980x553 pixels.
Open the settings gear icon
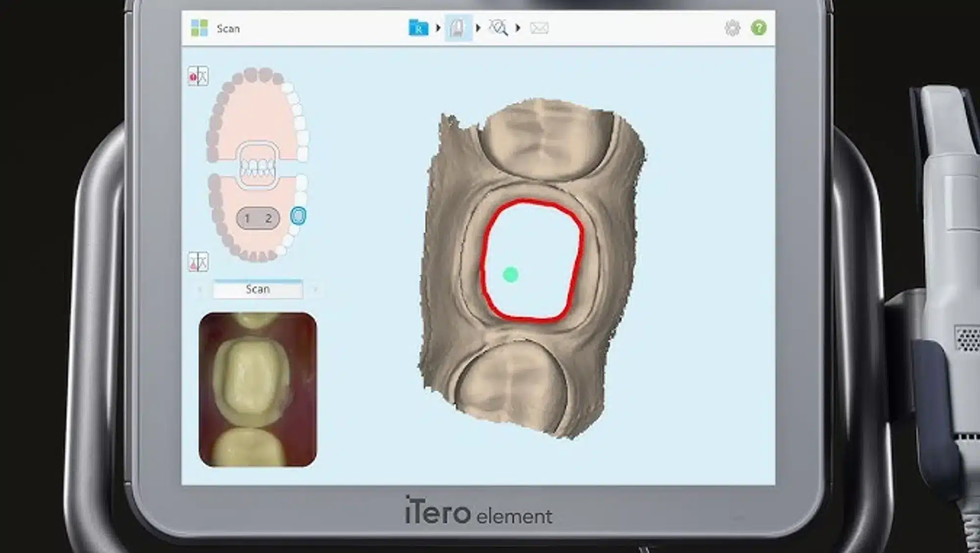point(732,28)
